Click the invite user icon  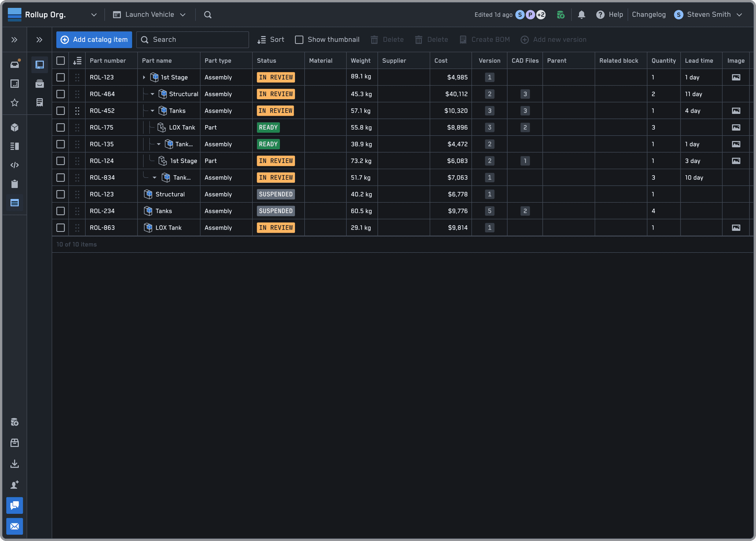15,485
